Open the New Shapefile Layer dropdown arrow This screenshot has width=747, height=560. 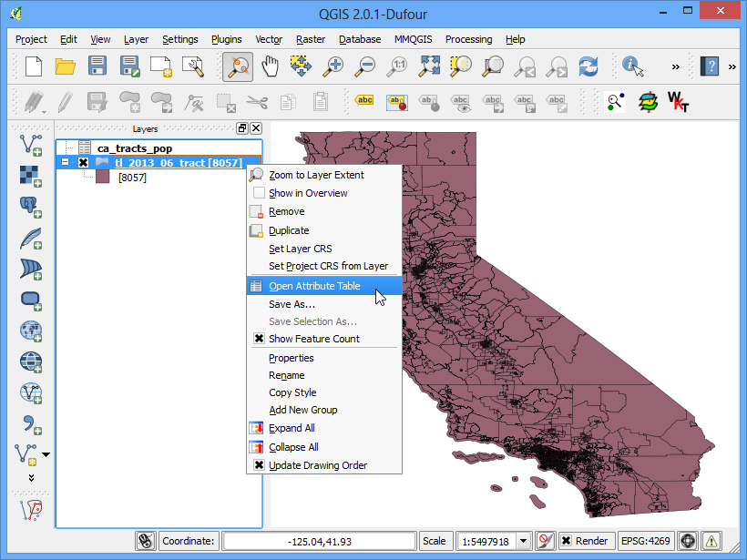46,454
